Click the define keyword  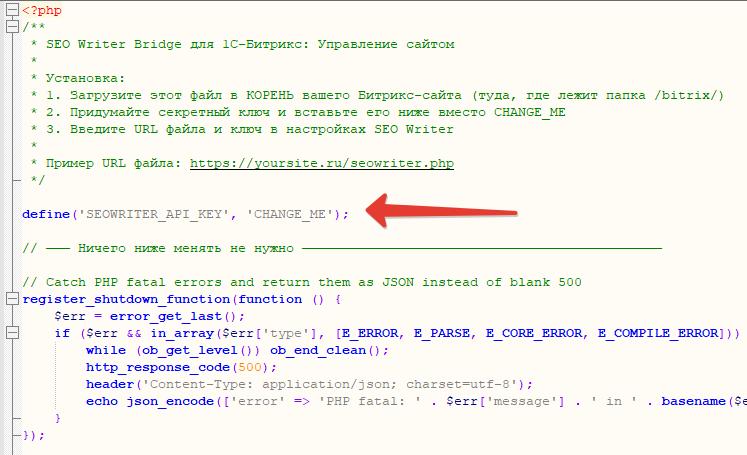pos(46,214)
